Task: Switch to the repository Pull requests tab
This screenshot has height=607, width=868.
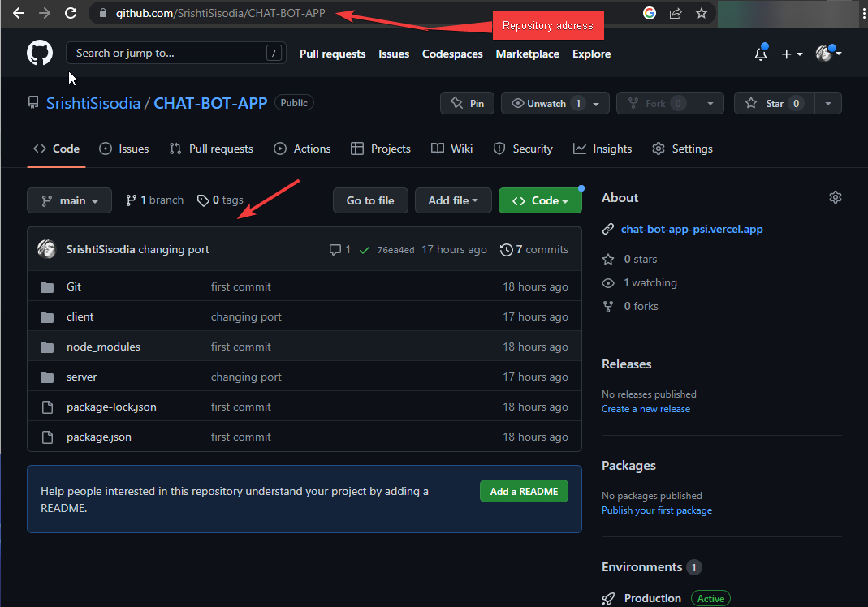Action: click(211, 149)
